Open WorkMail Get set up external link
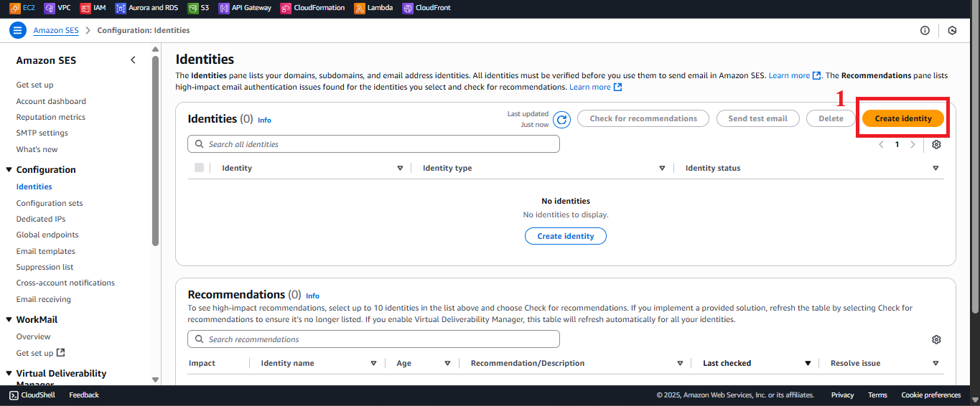The height and width of the screenshot is (406, 980). click(40, 353)
